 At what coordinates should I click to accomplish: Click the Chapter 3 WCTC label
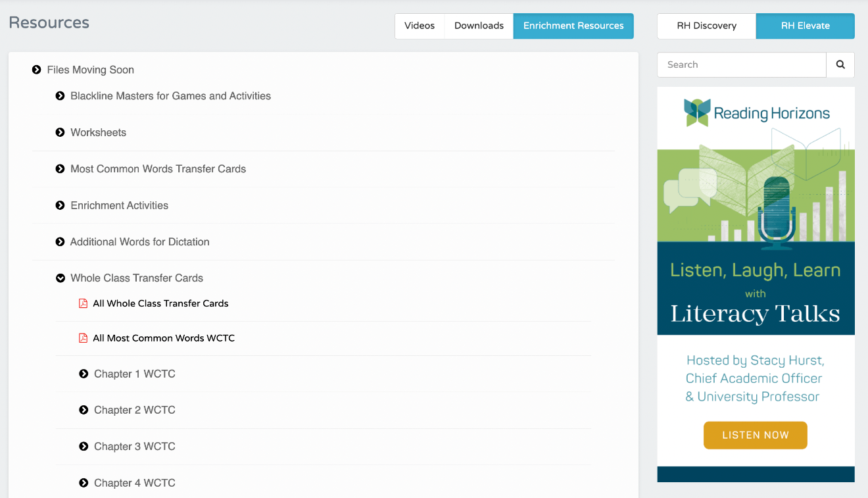(135, 447)
